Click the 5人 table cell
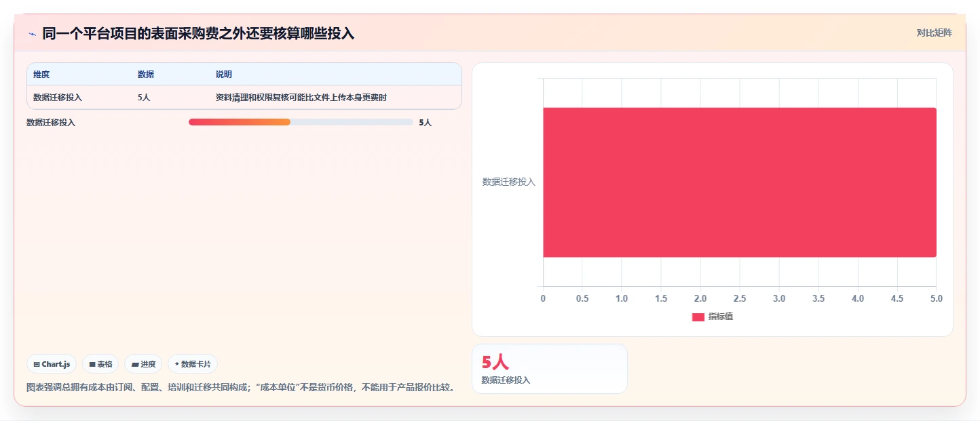980x421 pixels. pyautogui.click(x=144, y=98)
